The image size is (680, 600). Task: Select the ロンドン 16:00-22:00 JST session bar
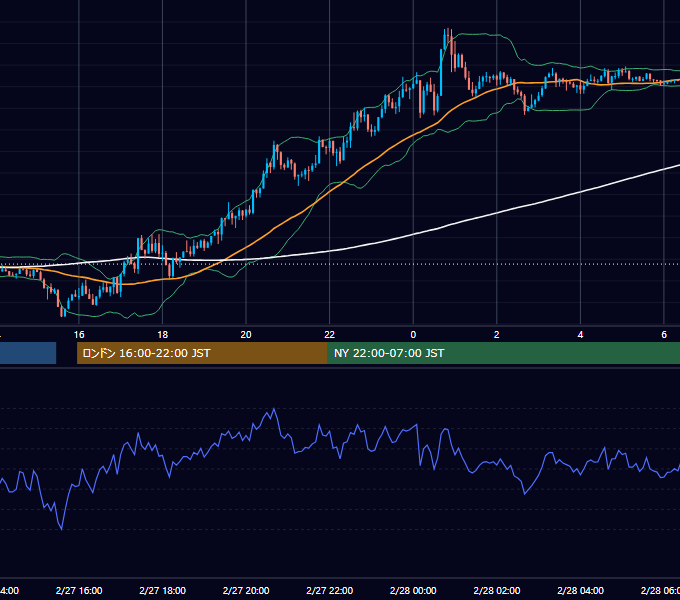pos(202,353)
